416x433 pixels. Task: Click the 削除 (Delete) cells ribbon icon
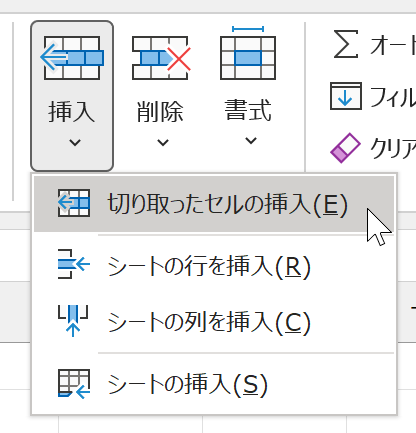(161, 58)
